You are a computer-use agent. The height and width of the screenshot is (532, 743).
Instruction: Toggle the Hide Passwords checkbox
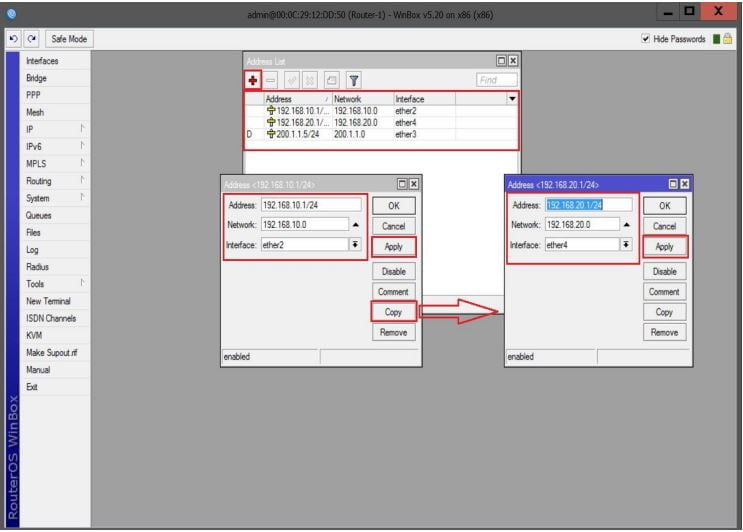646,39
